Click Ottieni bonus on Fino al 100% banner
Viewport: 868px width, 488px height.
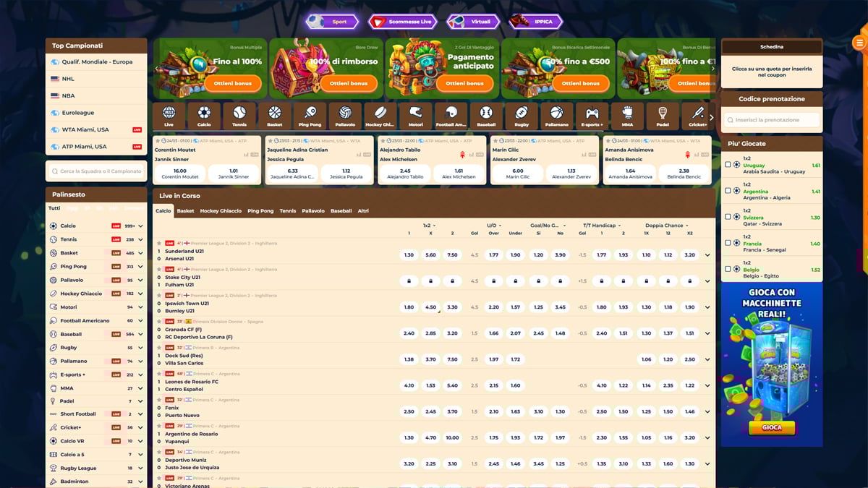click(x=233, y=83)
